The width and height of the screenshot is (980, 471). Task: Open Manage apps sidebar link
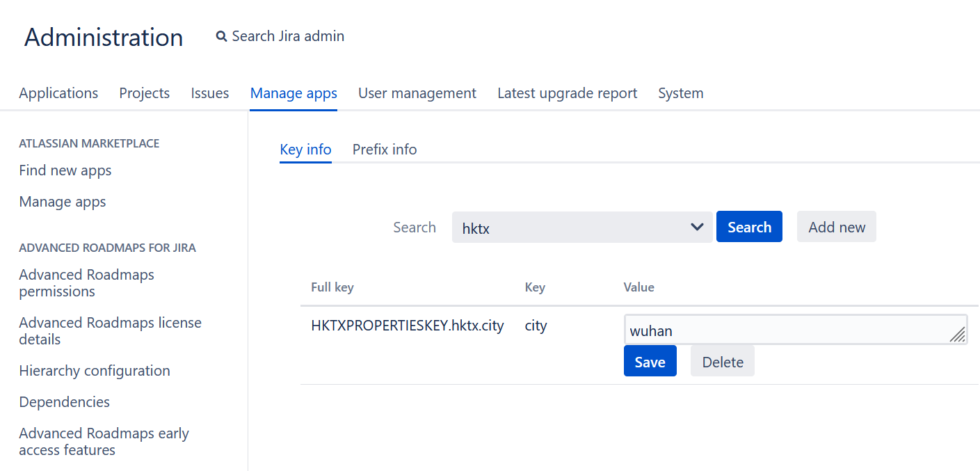63,202
